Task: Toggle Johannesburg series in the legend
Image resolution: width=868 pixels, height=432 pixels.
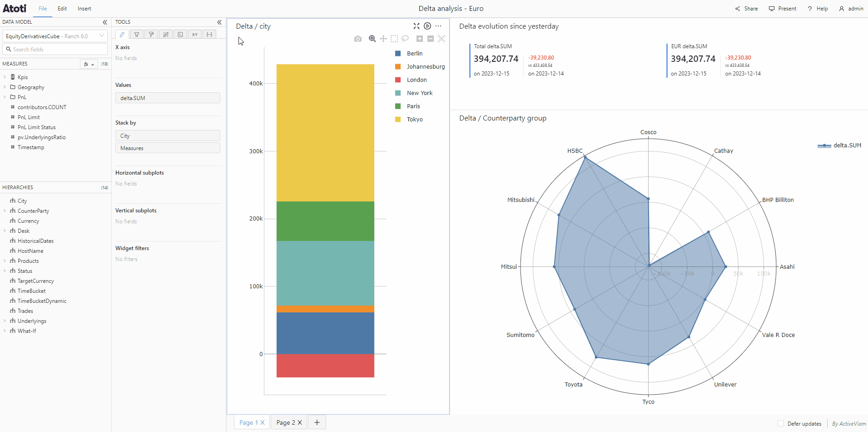Action: point(420,66)
